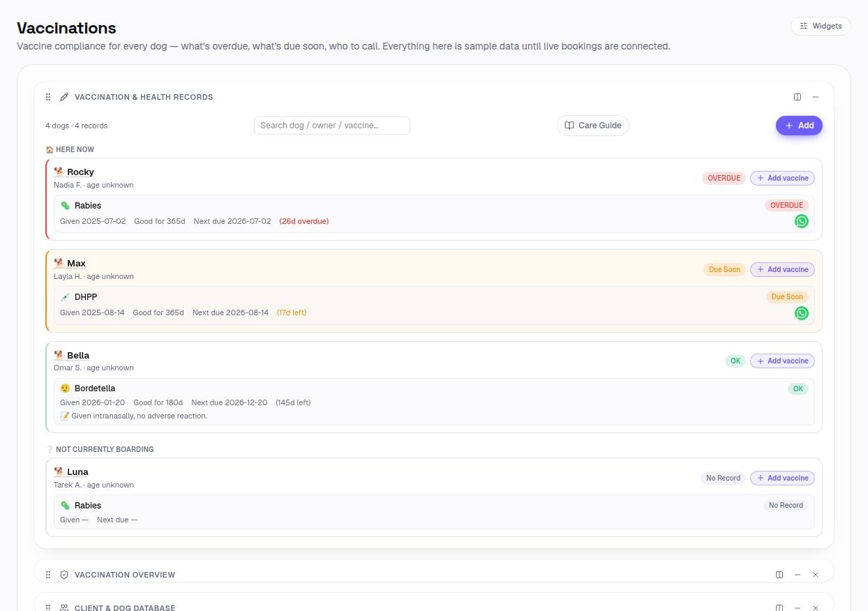This screenshot has height=611, width=868.
Task: Toggle column layout icon for Vaccination & Health Records
Action: [x=798, y=97]
